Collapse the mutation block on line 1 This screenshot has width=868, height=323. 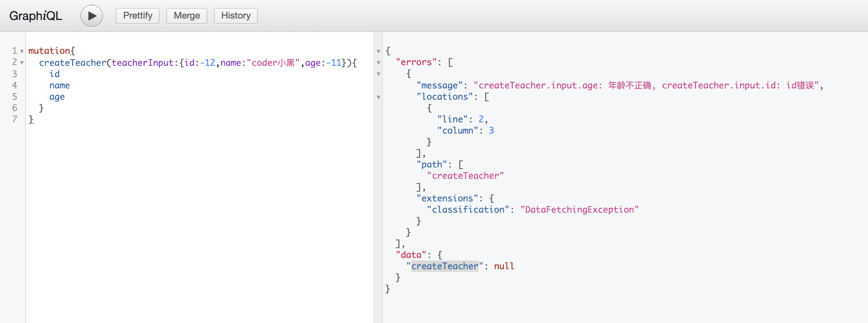(x=22, y=52)
